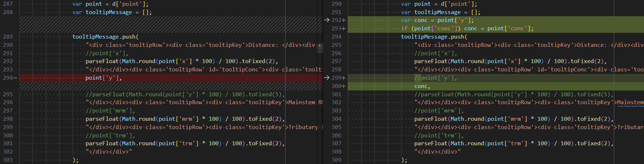Image resolution: width=644 pixels, height=164 pixels.
Task: Click commented parseFloat point['y'] on right line 301
Action: (514, 94)
